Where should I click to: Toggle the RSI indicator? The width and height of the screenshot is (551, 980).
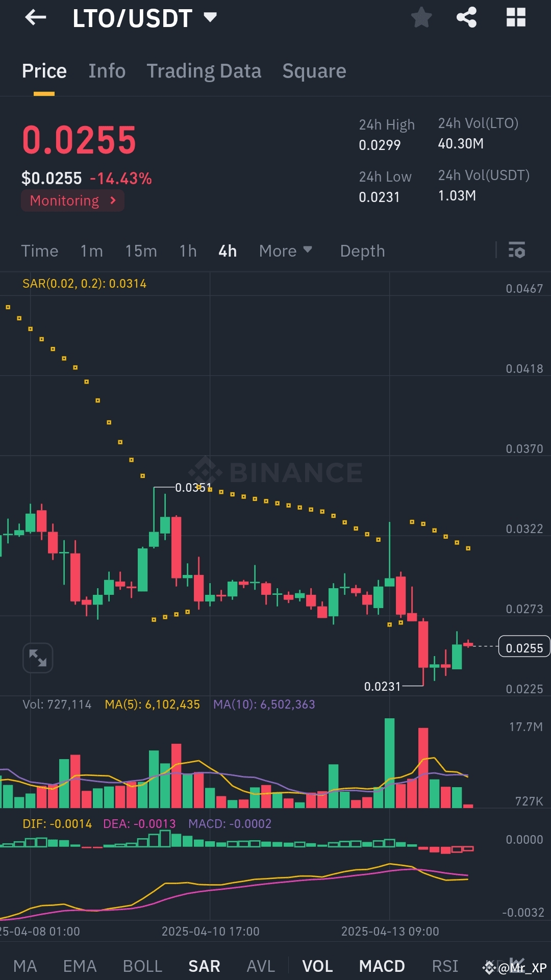click(444, 966)
